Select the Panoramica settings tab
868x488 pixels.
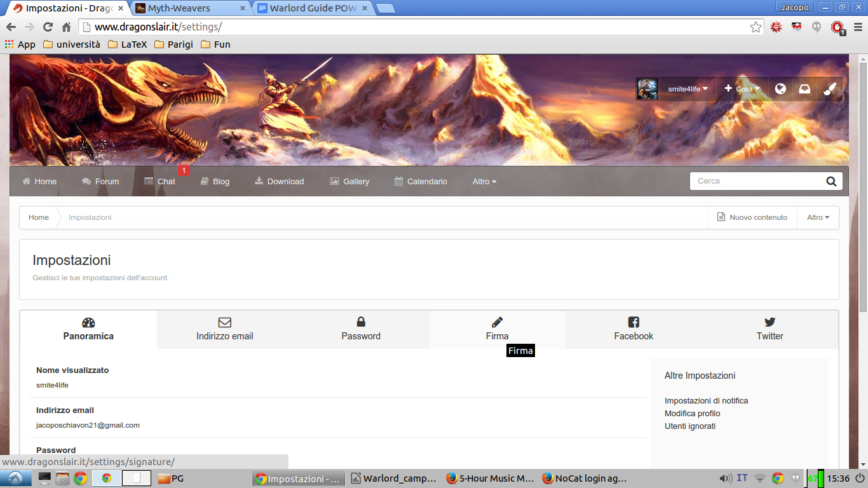88,329
